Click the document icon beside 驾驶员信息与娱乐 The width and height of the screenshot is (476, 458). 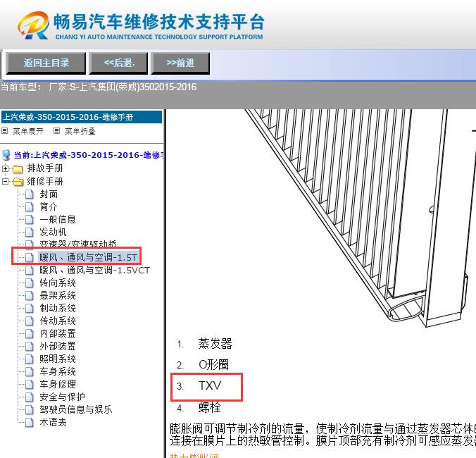tap(29, 409)
